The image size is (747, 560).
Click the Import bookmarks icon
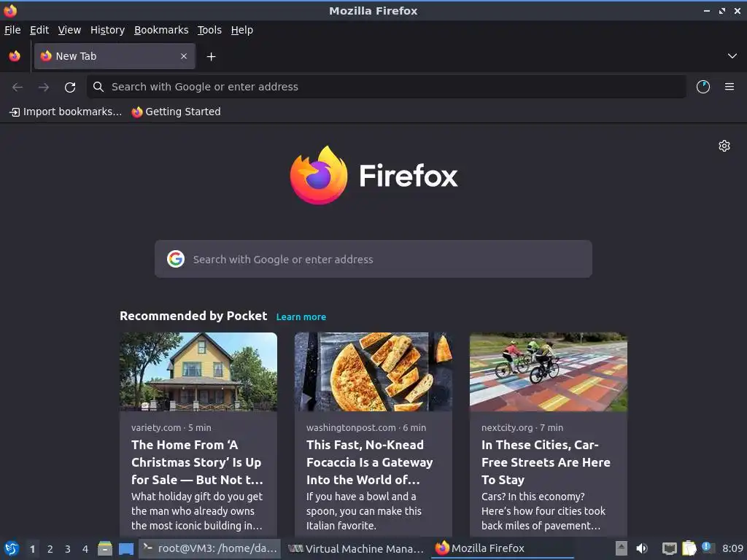pos(15,112)
